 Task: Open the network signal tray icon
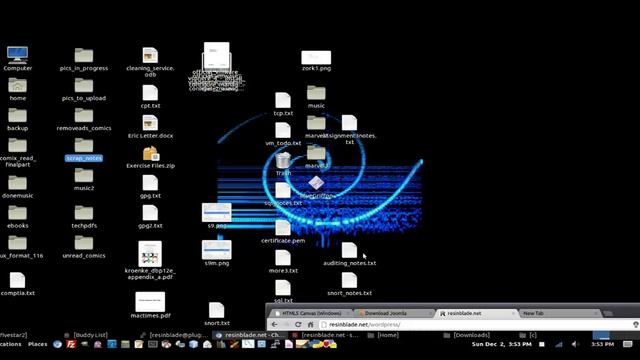pyautogui.click(x=559, y=344)
